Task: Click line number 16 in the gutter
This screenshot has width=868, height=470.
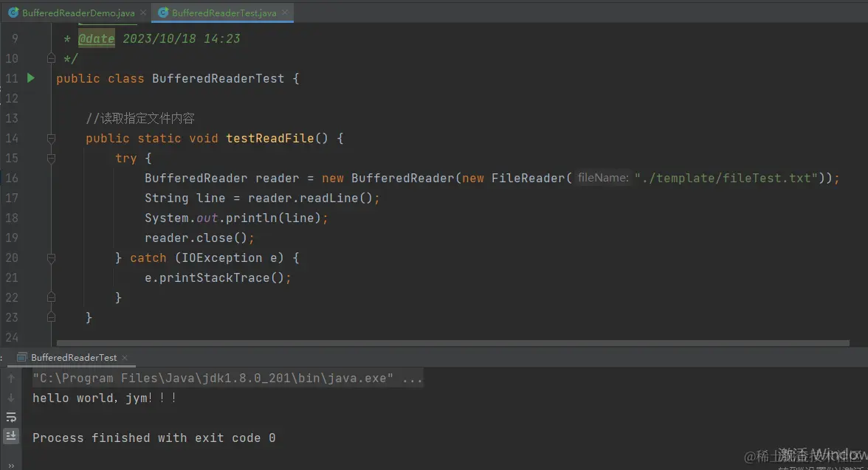Action: 12,179
